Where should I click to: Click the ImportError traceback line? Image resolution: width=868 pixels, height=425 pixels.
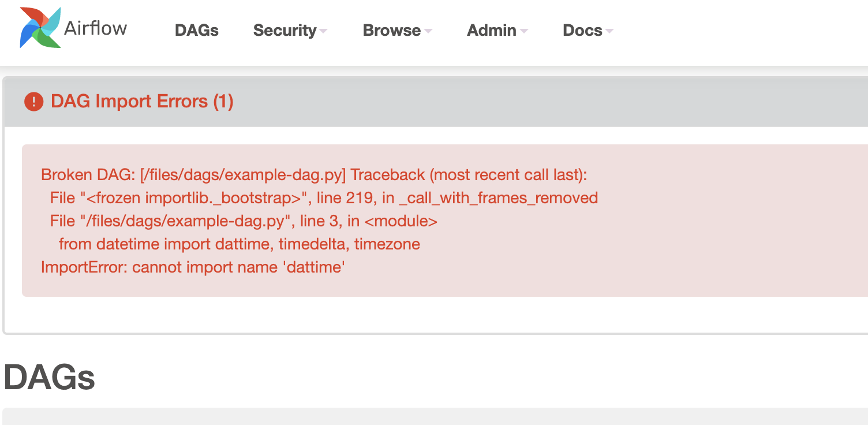[193, 267]
